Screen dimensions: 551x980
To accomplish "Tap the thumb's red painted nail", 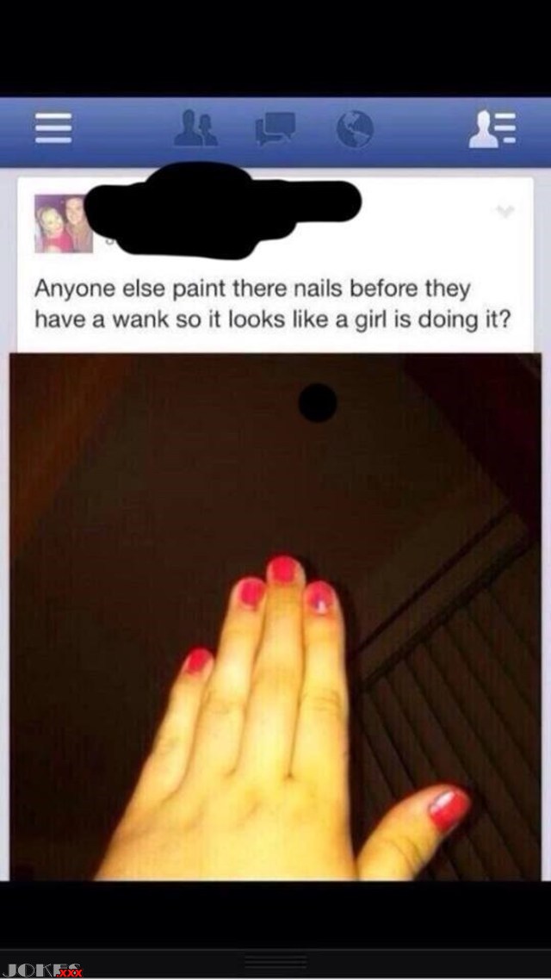I will coord(449,809).
